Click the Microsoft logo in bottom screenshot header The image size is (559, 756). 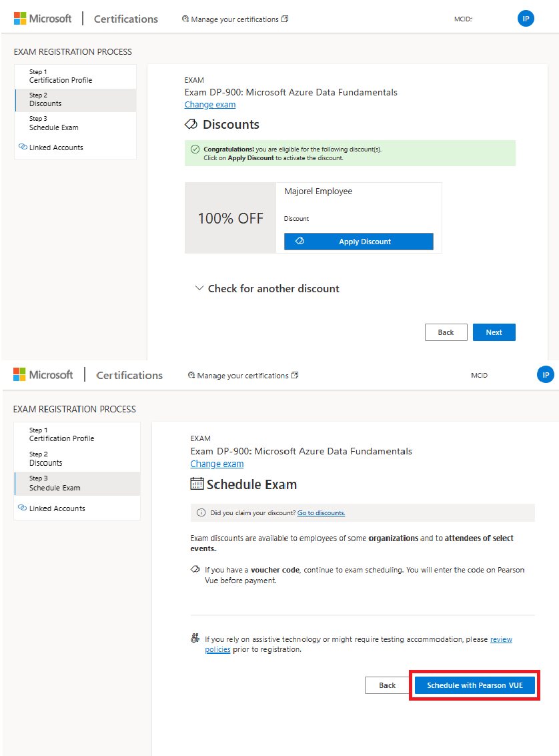[x=43, y=374]
